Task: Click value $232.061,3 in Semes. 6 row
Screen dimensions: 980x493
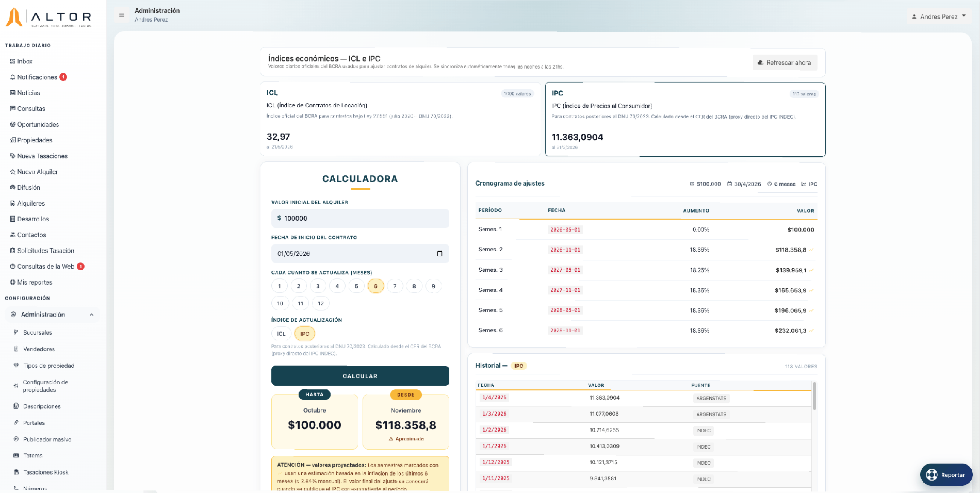Action: click(x=790, y=331)
